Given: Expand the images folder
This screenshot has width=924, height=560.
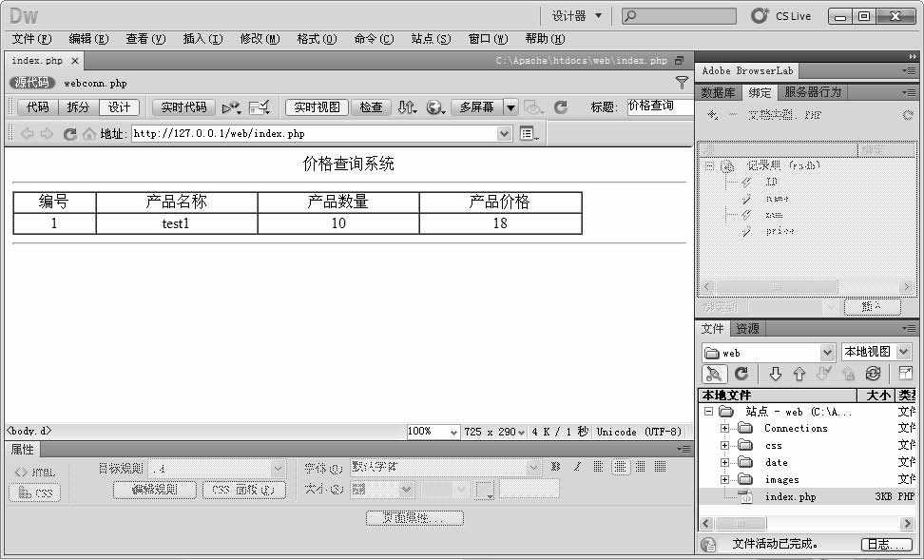Looking at the screenshot, I should [724, 480].
